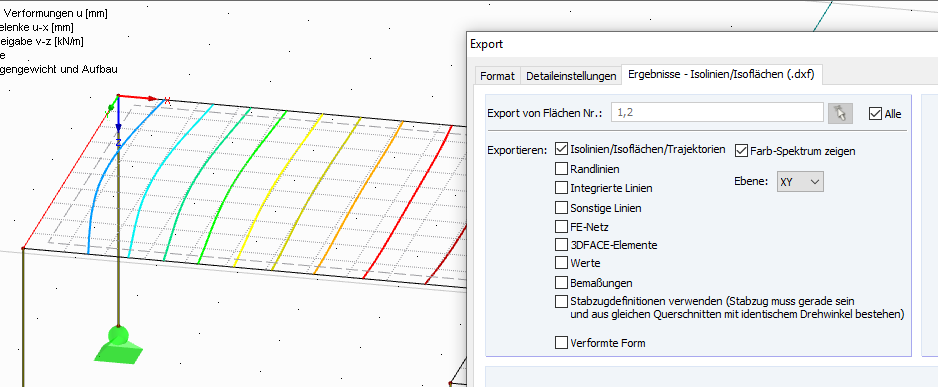Select Ergebnisse - Isolinien/Isoflächen (.dxf) tab
Image resolution: width=938 pixels, height=387 pixels.
721,75
